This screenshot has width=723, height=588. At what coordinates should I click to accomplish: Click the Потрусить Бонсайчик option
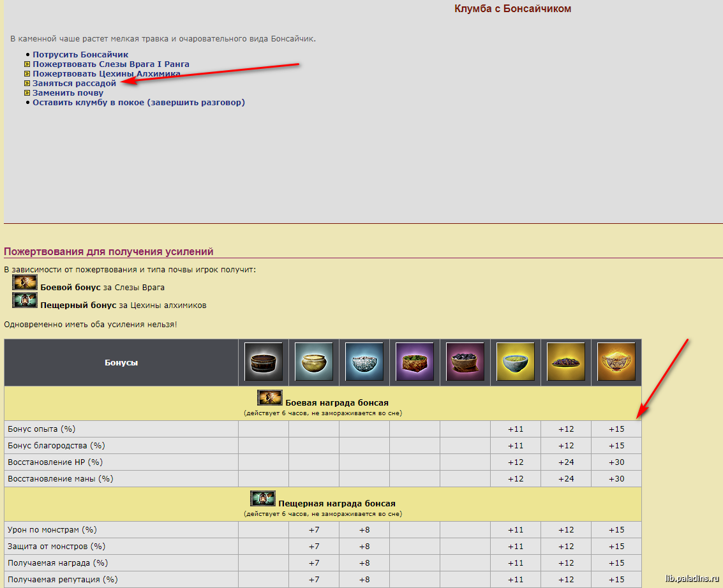click(x=80, y=55)
